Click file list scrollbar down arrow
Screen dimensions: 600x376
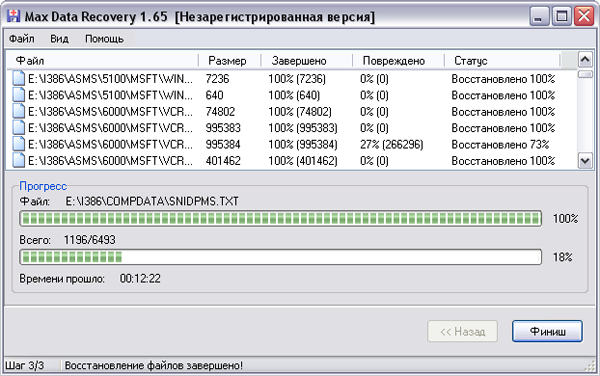[585, 161]
